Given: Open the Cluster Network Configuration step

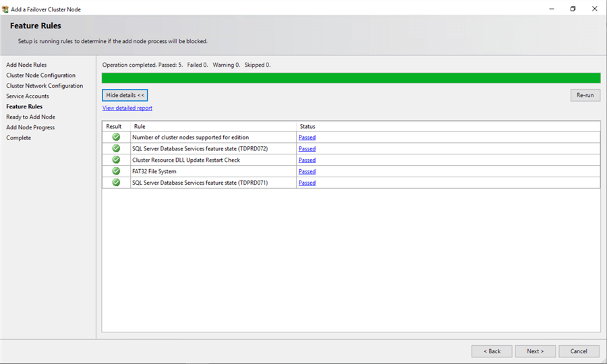Looking at the screenshot, I should point(45,86).
